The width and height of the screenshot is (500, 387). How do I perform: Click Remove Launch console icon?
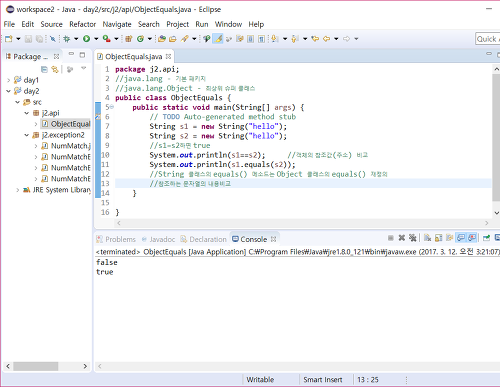(402, 238)
